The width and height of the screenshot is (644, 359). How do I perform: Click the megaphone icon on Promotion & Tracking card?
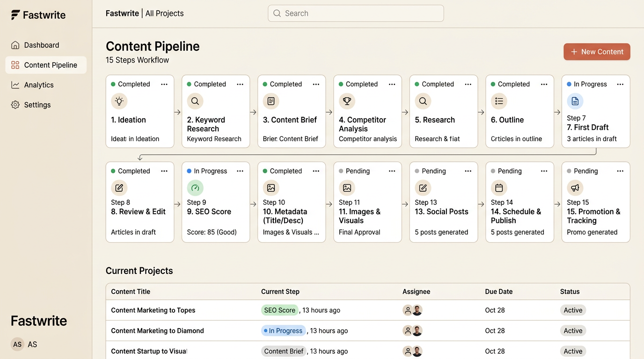pyautogui.click(x=575, y=188)
